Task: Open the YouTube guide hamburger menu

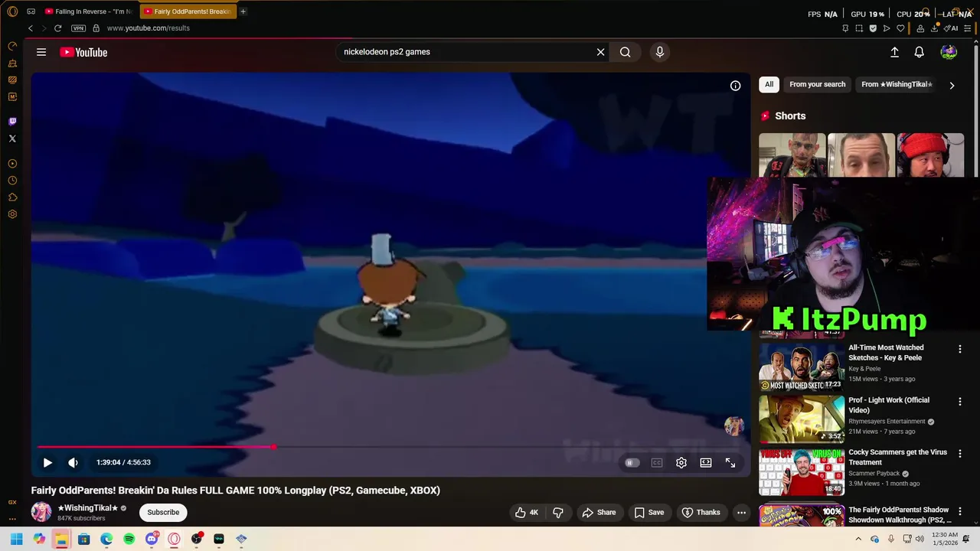Action: tap(41, 52)
